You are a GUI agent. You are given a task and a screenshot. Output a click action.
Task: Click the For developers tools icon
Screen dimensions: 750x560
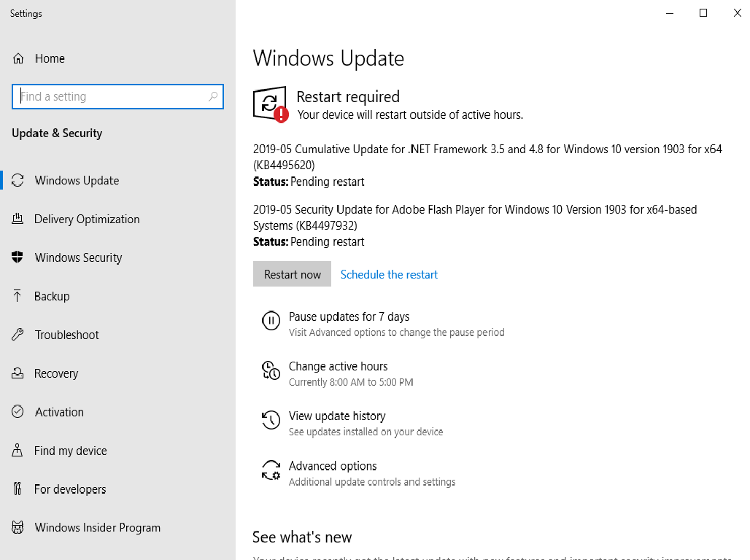click(18, 489)
